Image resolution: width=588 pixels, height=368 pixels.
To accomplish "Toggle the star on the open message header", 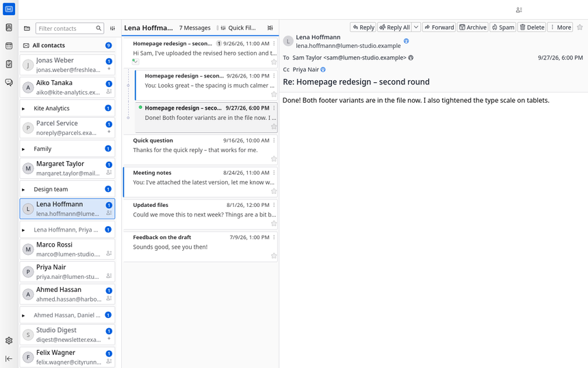I will pos(580,27).
